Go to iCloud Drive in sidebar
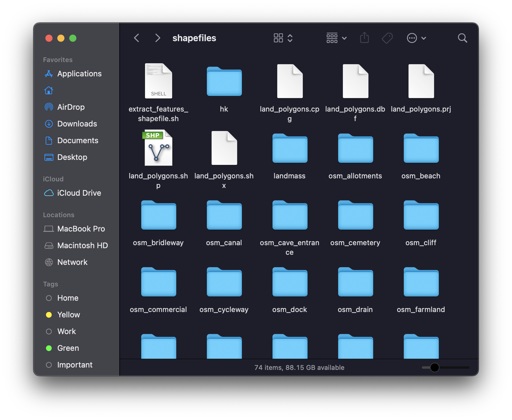The width and height of the screenshot is (512, 420). (79, 193)
